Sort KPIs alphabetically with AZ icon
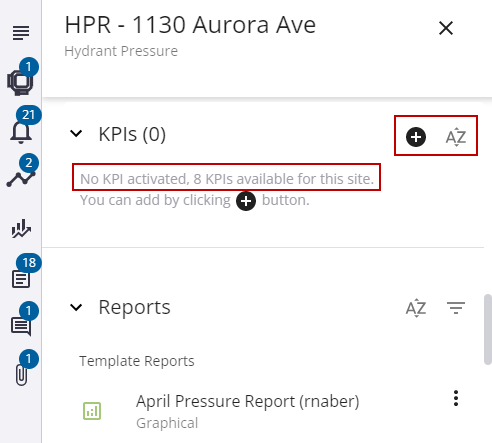 (x=456, y=137)
